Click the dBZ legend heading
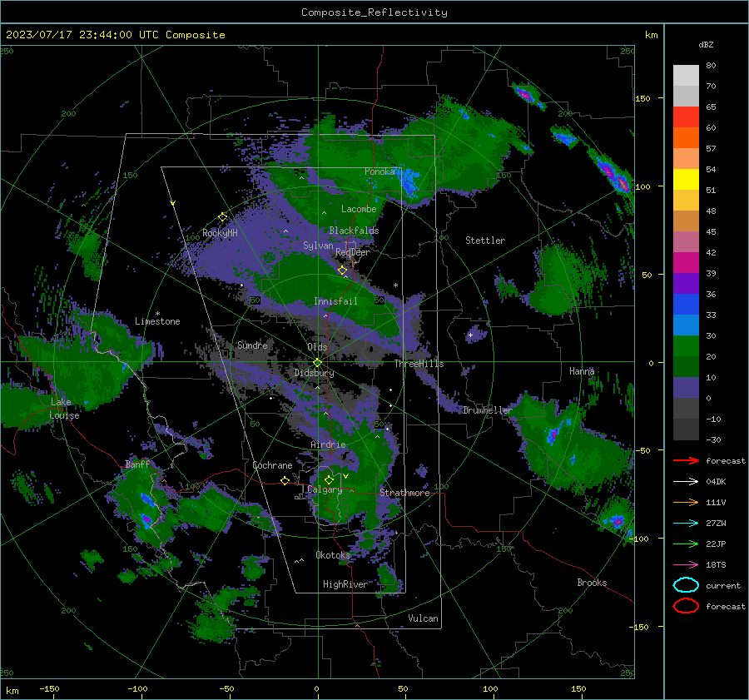749x700 pixels. pos(706,44)
